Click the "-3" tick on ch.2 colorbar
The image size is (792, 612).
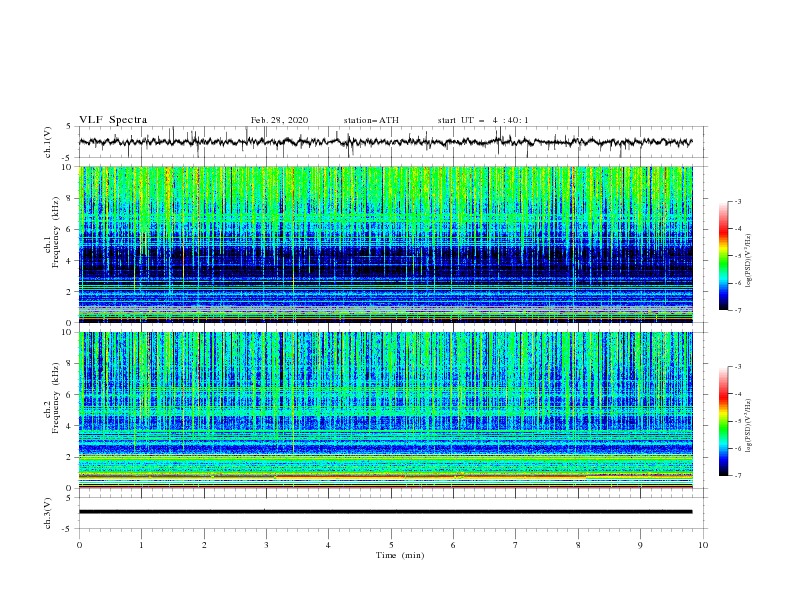(x=737, y=367)
